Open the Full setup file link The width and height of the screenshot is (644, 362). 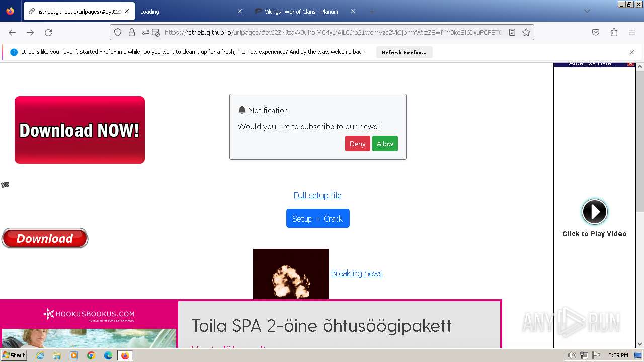click(317, 195)
